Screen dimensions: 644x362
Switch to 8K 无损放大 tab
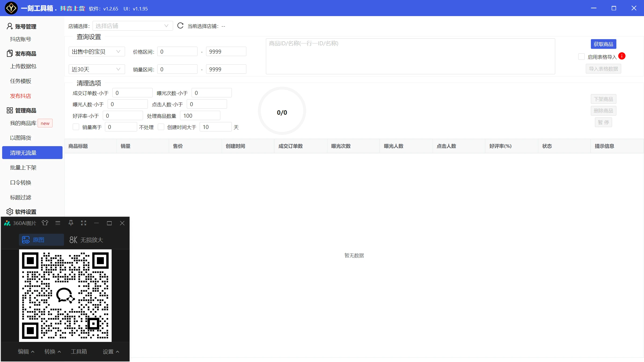pyautogui.click(x=86, y=239)
